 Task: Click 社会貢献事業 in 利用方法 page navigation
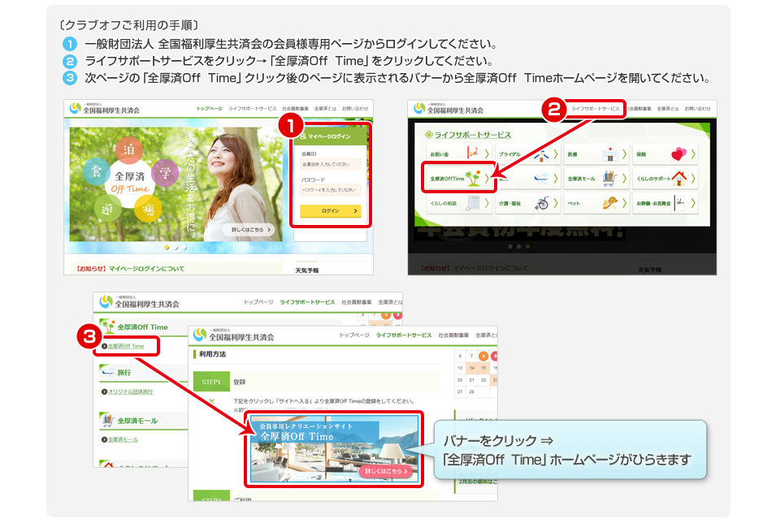pyautogui.click(x=453, y=335)
